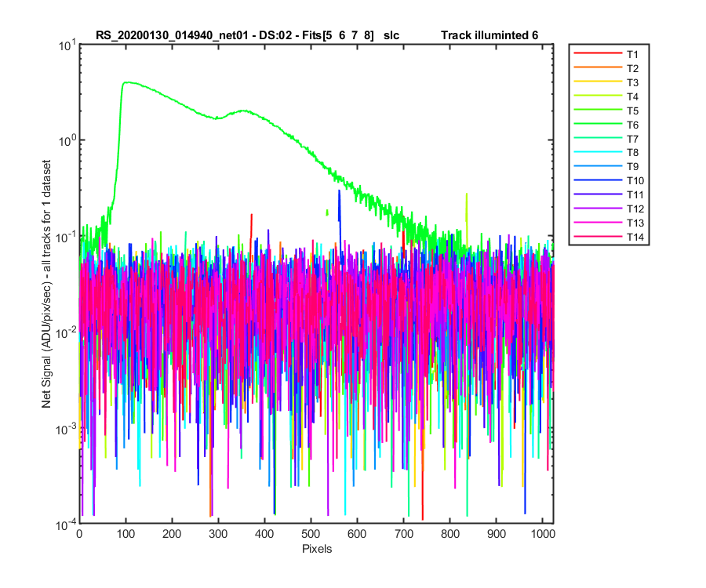Click the T8 legend label
This screenshot has height=588, width=706.
[x=632, y=153]
